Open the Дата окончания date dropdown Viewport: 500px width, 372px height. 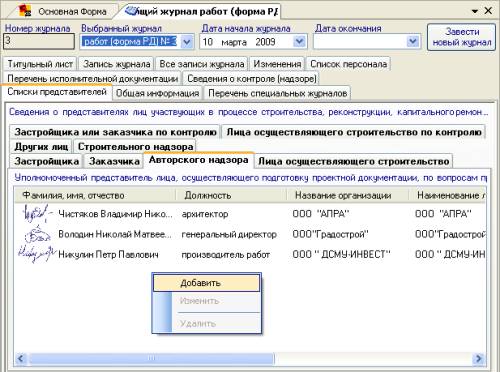(413, 42)
